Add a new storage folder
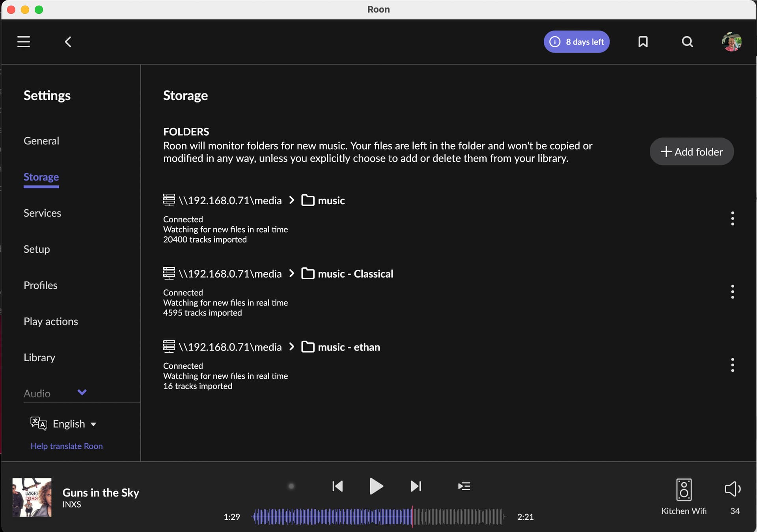 692,151
